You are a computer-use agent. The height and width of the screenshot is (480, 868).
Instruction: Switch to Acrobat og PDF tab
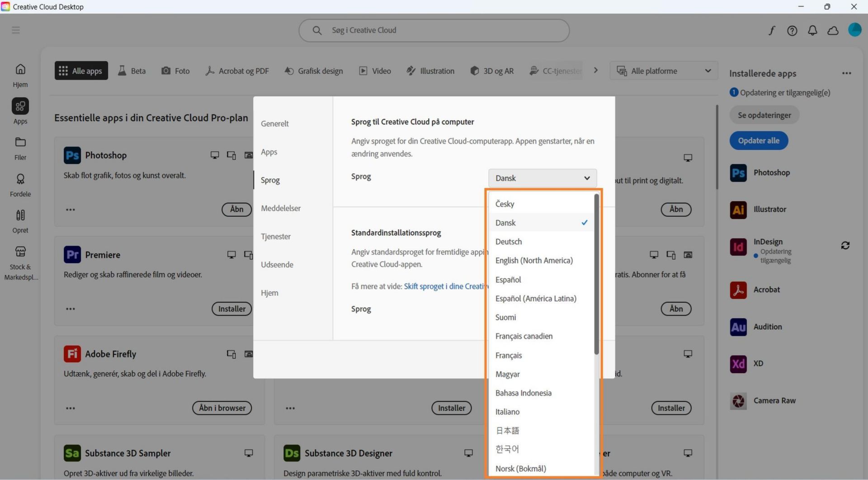[237, 71]
